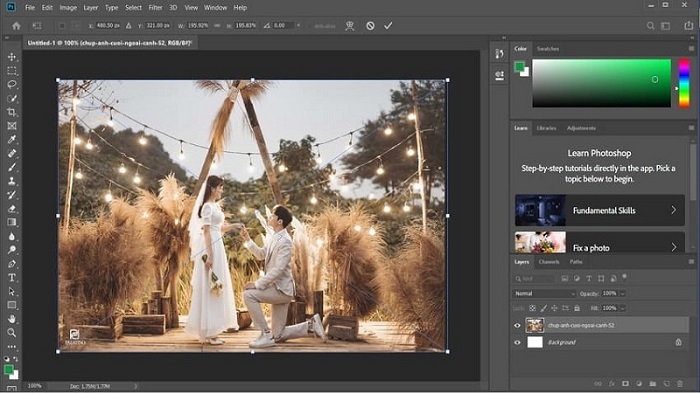
Task: Open the Fix a photo tutorial
Action: [600, 242]
